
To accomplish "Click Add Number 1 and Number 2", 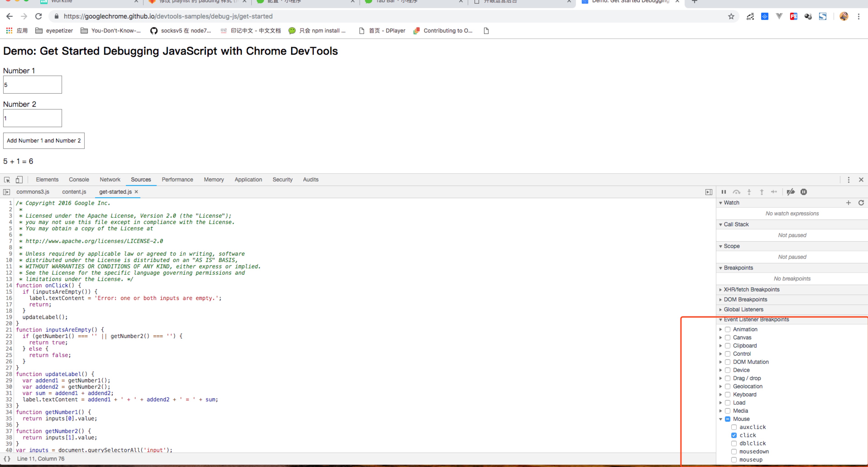I will tap(44, 141).
